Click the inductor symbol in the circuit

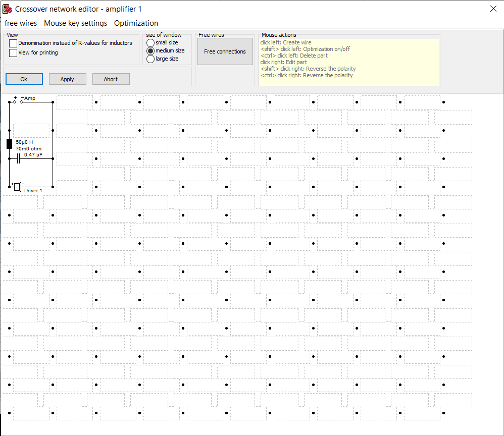click(x=9, y=144)
